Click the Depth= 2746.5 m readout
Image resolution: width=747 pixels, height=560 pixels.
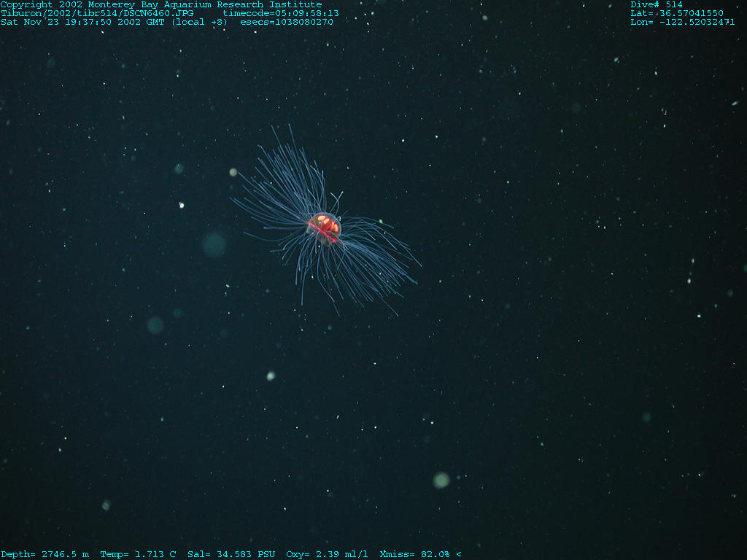pyautogui.click(x=44, y=554)
